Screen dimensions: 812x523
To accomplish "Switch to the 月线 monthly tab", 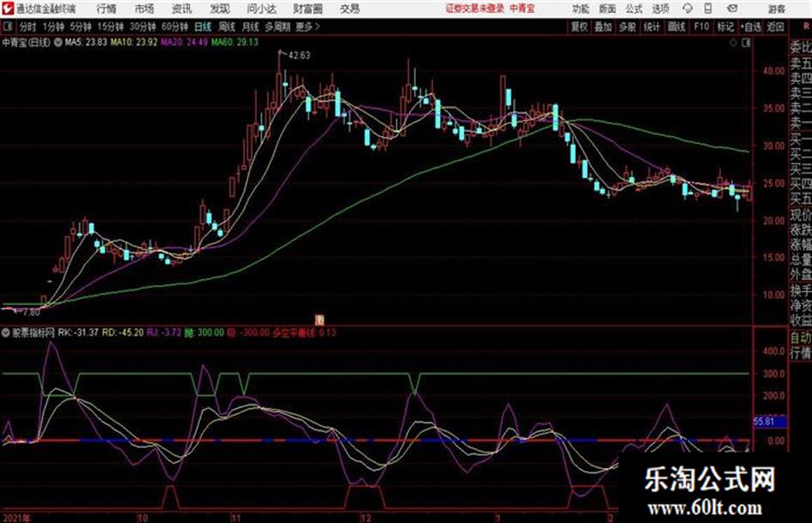I will (251, 27).
